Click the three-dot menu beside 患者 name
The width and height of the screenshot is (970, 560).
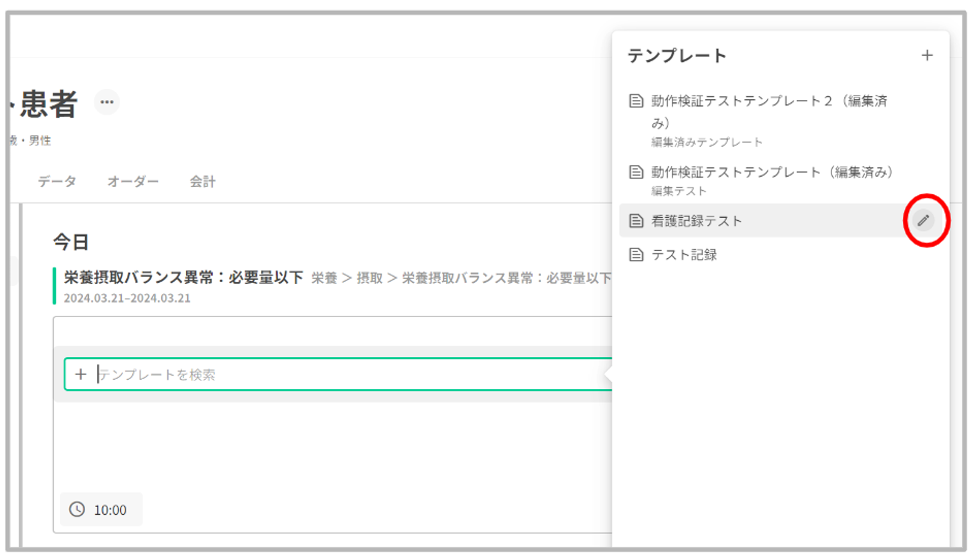coord(107,102)
